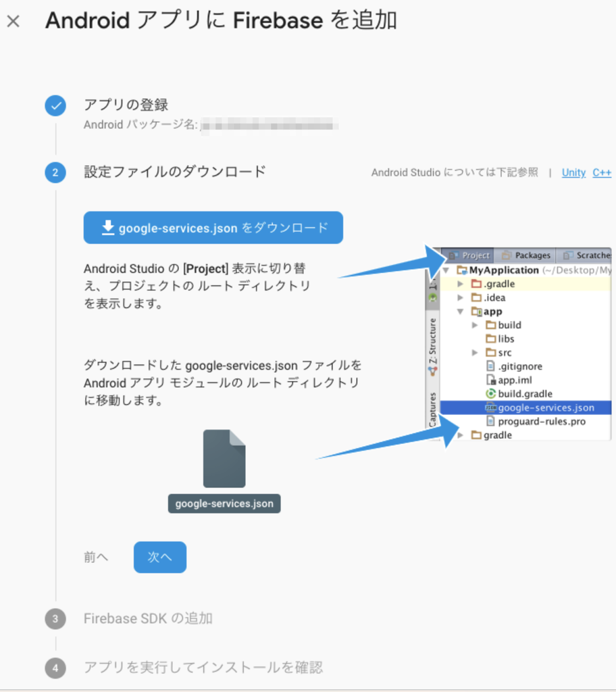Open the アプリの登録 step heading
Image resolution: width=616 pixels, height=692 pixels.
[126, 105]
